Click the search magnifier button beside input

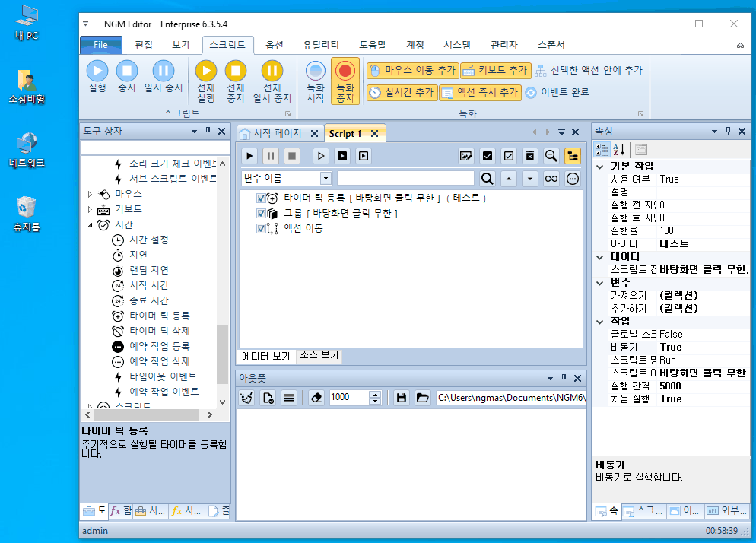488,179
